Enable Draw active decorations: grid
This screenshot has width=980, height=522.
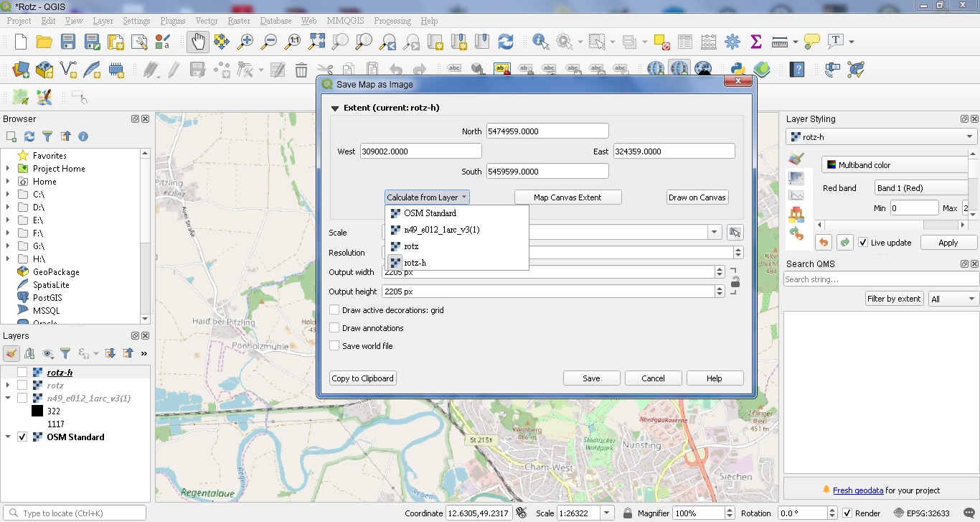(334, 310)
